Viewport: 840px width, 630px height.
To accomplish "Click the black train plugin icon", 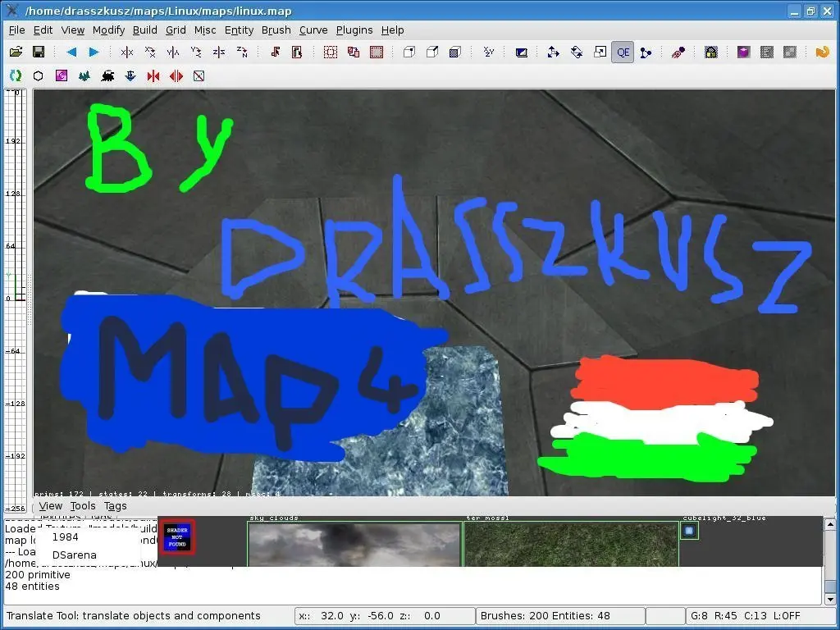I will point(107,75).
